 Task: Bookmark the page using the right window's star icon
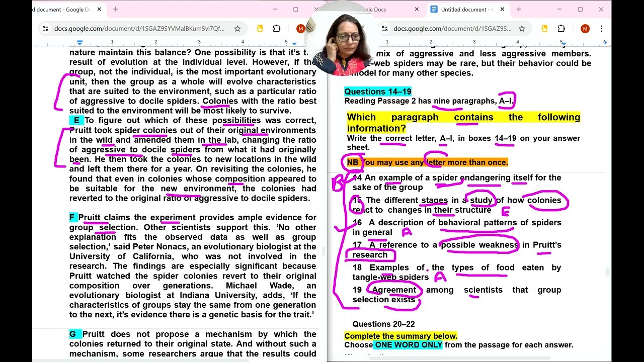point(522,29)
